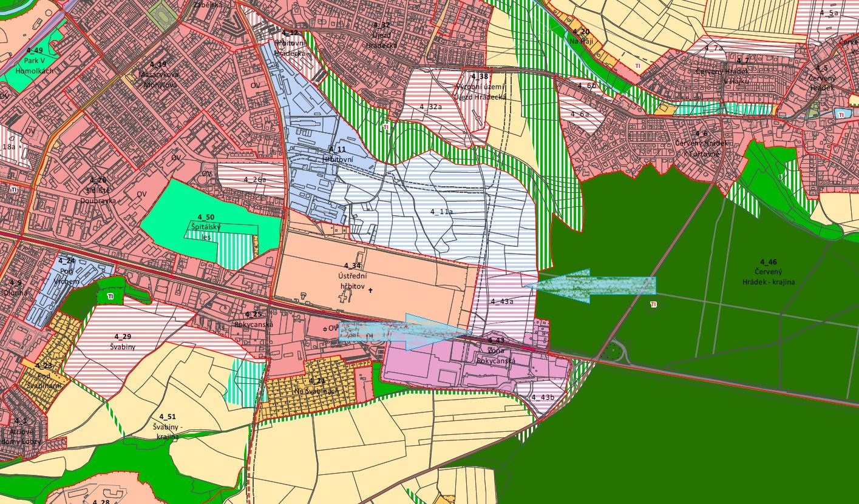
Task: Select the 4_11a striped zone label
Action: (442, 212)
